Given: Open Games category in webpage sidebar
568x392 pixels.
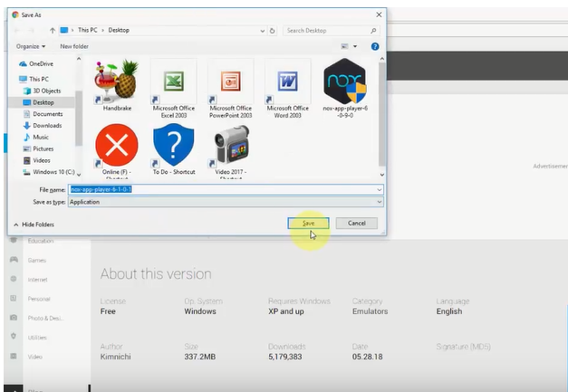Looking at the screenshot, I should [x=37, y=260].
